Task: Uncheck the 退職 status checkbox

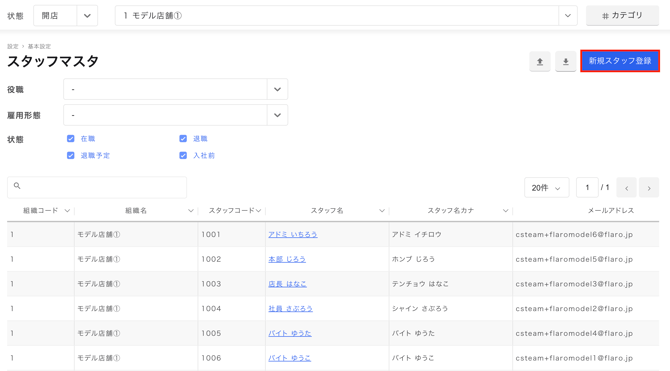Action: 183,138
